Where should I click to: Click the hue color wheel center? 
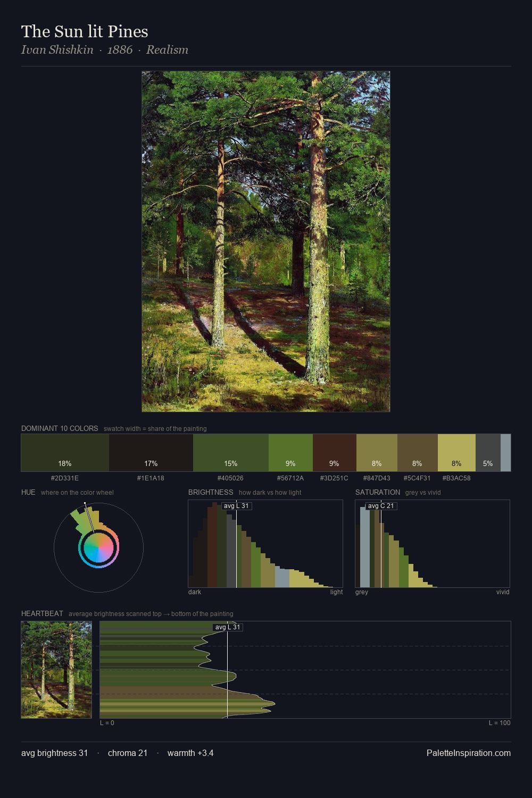(x=98, y=548)
